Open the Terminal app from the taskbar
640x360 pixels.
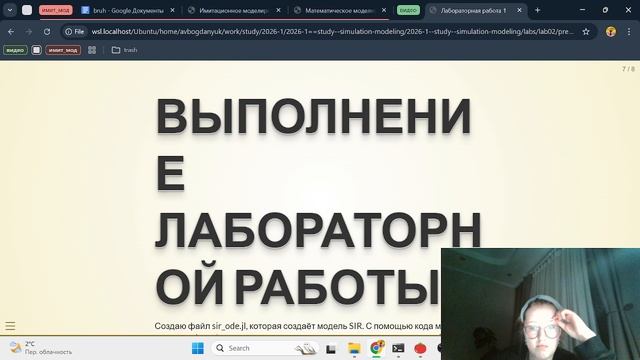point(398,348)
